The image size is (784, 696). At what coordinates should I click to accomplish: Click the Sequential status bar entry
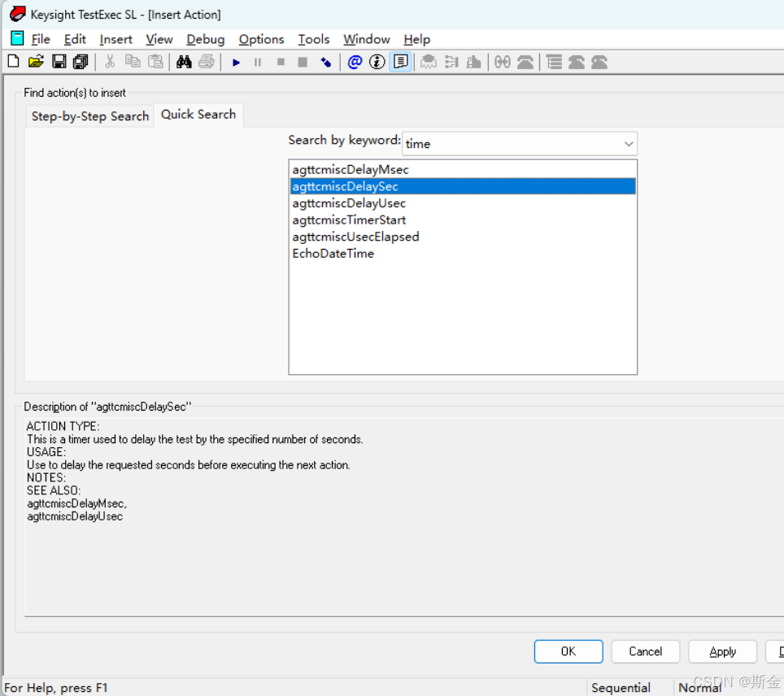coord(621,688)
